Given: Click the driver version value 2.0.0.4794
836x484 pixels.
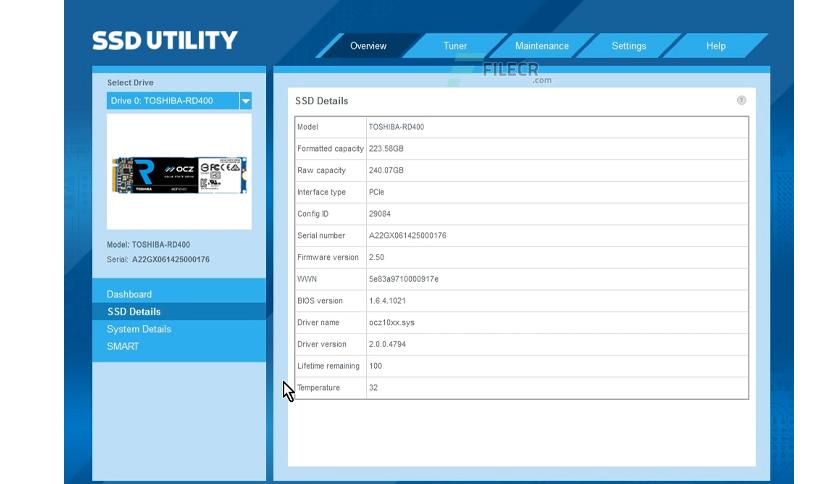Looking at the screenshot, I should 387,344.
